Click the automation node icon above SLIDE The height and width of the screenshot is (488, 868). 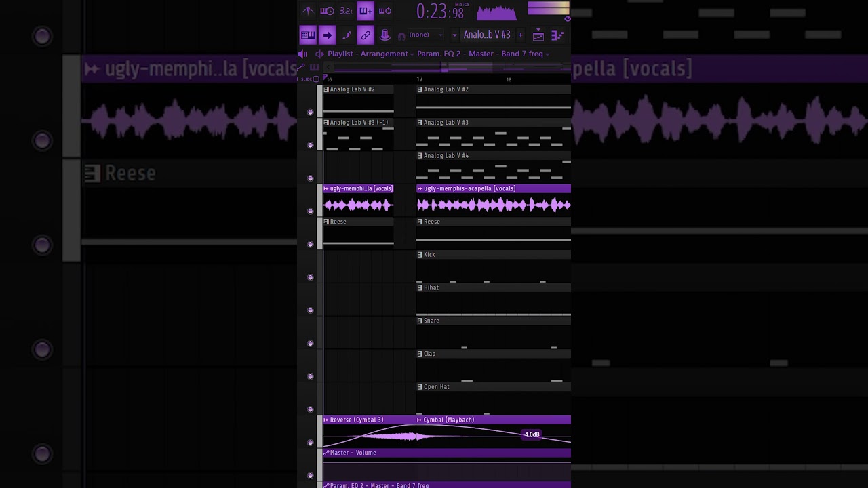click(301, 67)
